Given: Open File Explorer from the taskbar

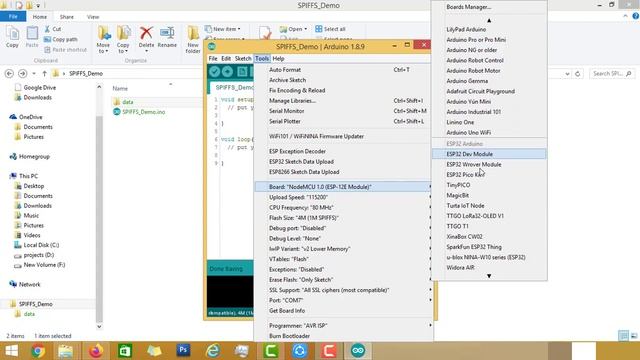Looking at the screenshot, I should [x=65, y=351].
